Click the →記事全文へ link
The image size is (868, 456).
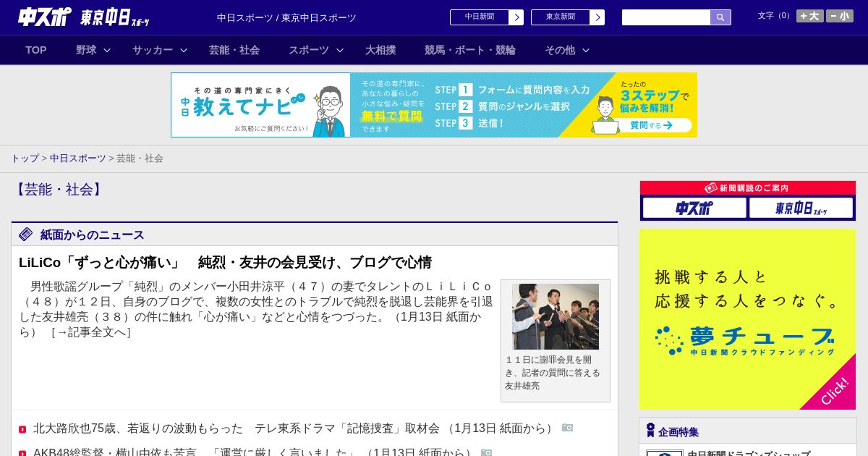click(90, 332)
